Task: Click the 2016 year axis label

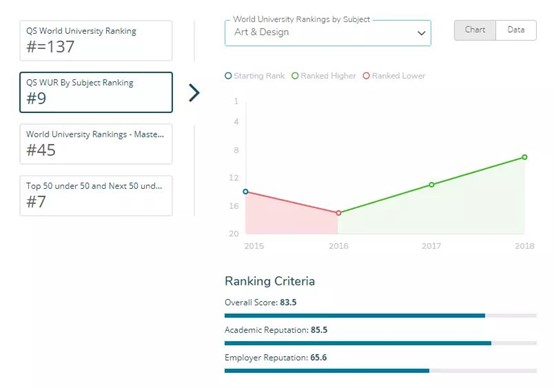Action: [338, 246]
